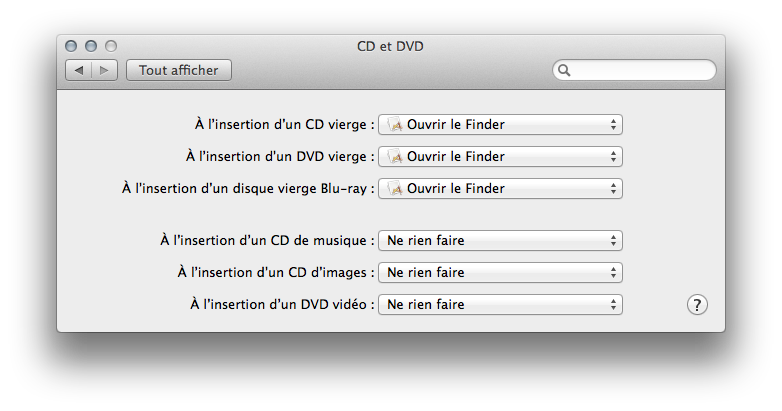Click the search field in toolbar
The image size is (782, 411).
click(x=634, y=70)
